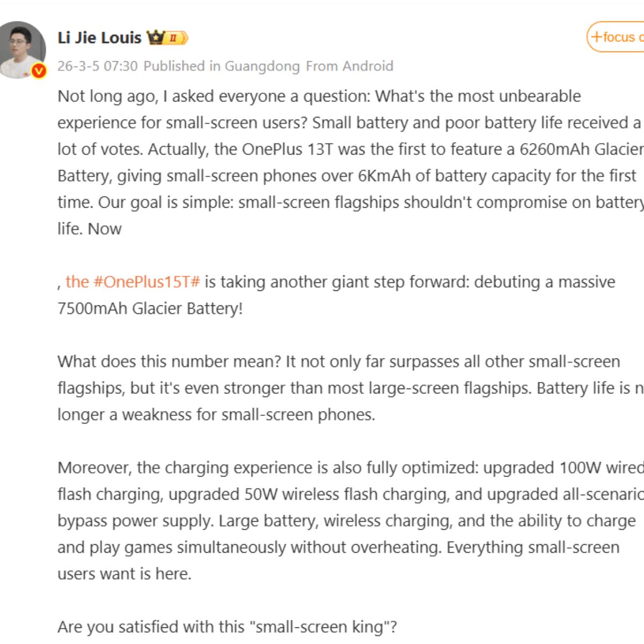Click the "life. Now" text line
Image resolution: width=644 pixels, height=644 pixels.
[90, 229]
